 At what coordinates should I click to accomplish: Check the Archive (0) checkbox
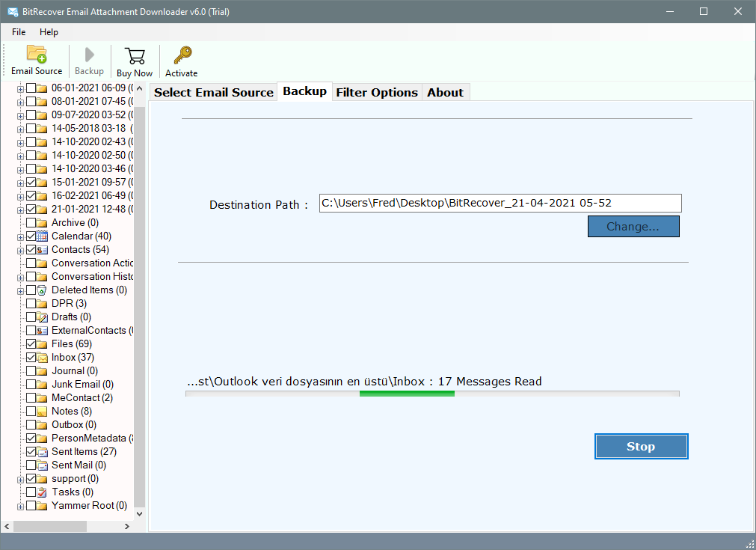click(x=31, y=222)
